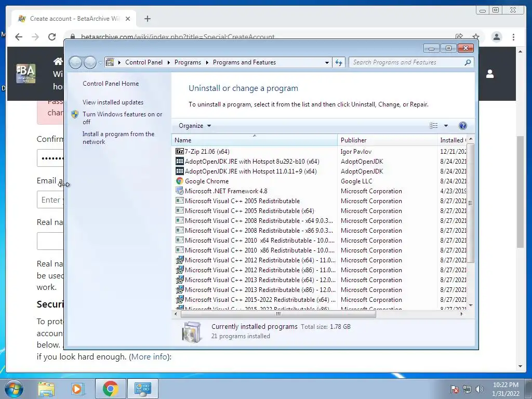The width and height of the screenshot is (532, 399).
Task: Open the BetaArchive user account icon
Action: [490, 74]
